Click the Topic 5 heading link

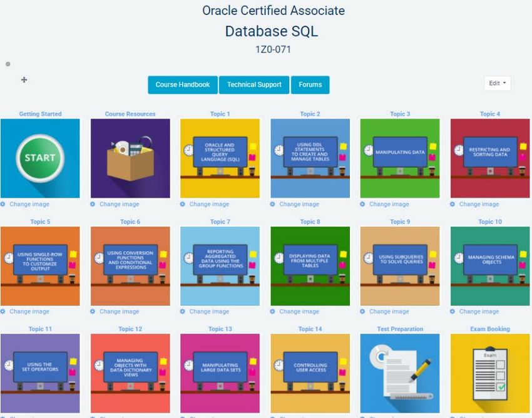click(41, 222)
